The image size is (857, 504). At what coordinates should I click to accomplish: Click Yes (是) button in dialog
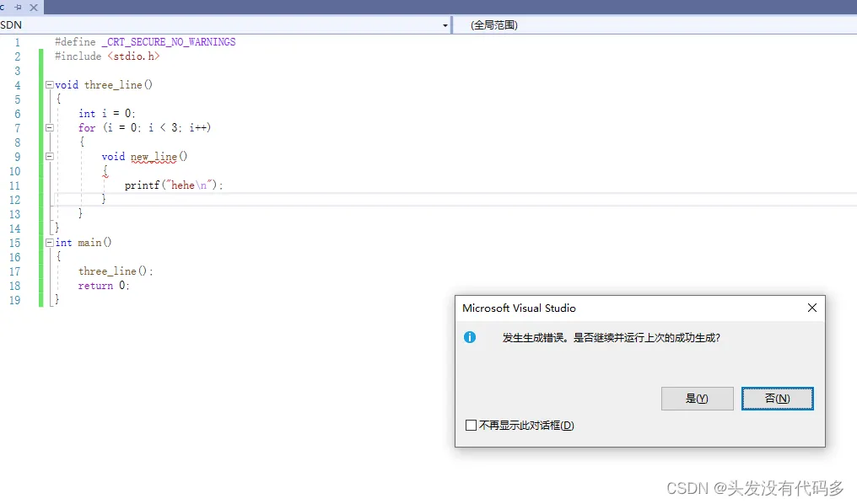(697, 399)
